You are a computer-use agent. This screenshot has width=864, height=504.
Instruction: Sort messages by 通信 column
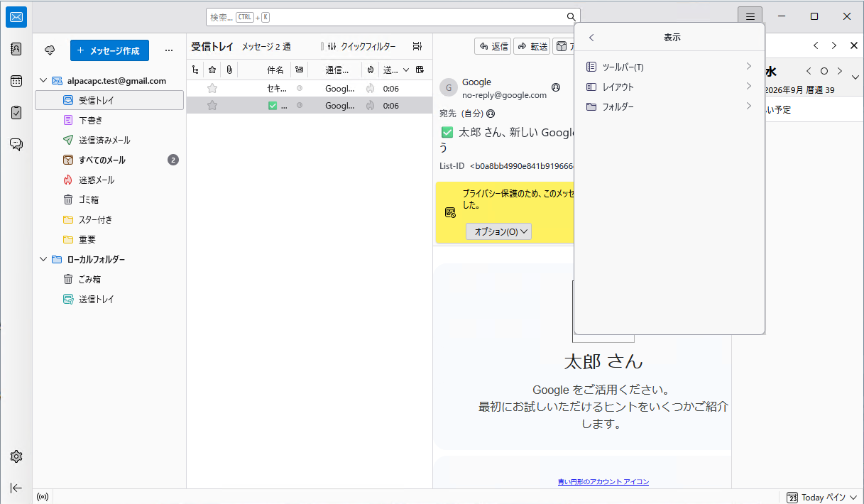(x=337, y=70)
